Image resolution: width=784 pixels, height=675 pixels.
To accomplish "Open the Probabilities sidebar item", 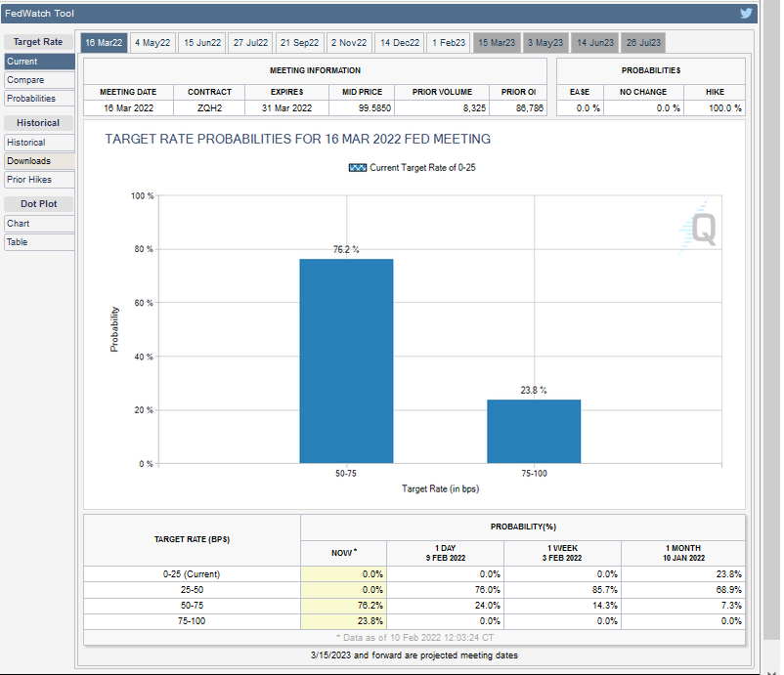I will pos(39,99).
